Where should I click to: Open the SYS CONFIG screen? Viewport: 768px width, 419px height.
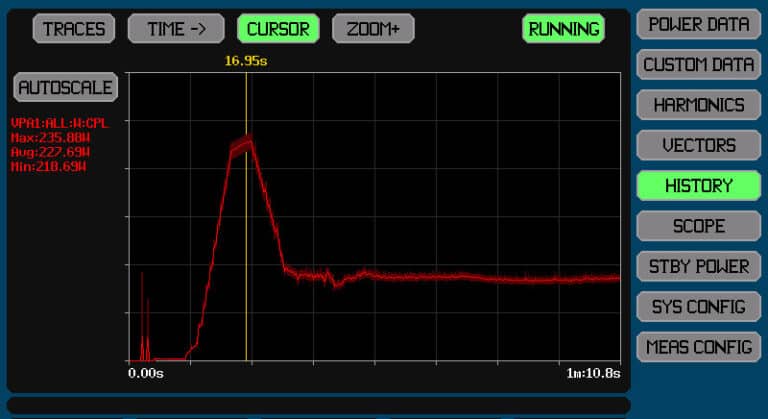point(699,307)
